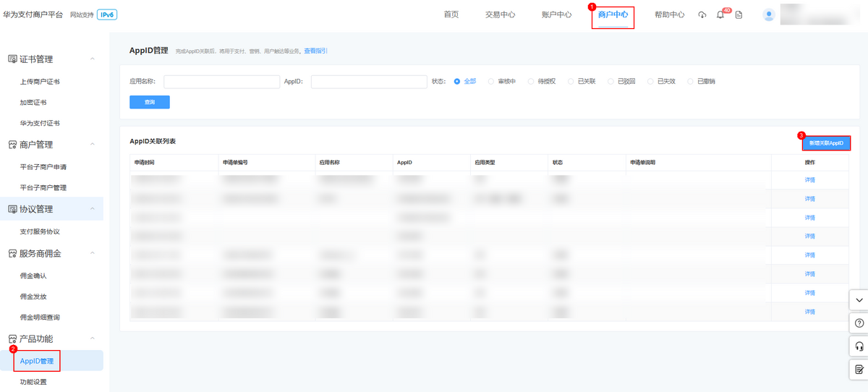Switch to the 交易中心 top tab

coord(500,14)
